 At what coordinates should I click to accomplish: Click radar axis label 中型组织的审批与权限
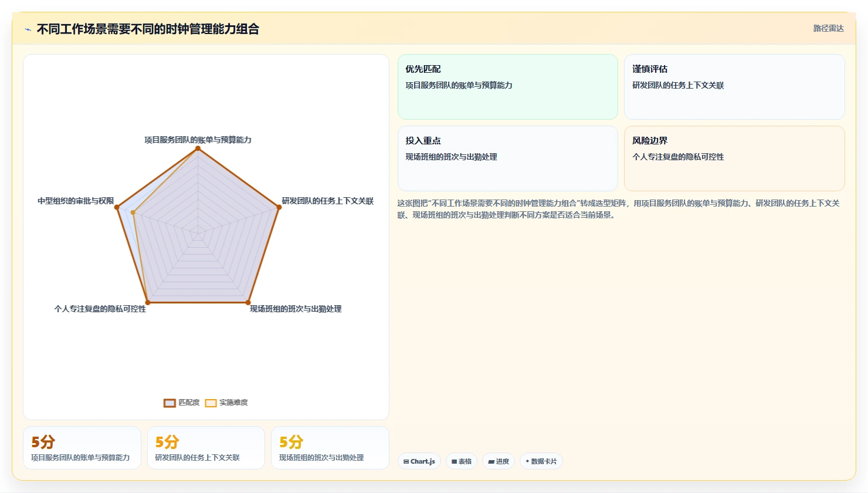click(x=76, y=201)
